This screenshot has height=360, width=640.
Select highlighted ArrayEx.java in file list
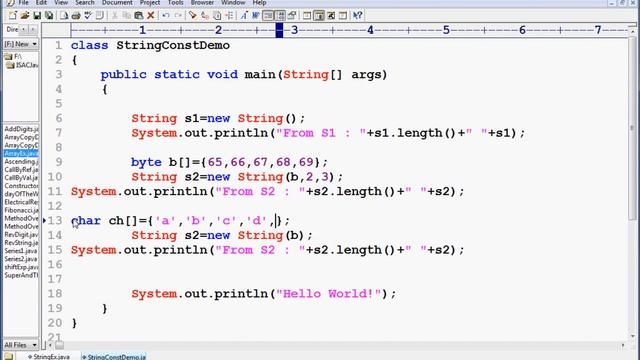tap(21, 153)
